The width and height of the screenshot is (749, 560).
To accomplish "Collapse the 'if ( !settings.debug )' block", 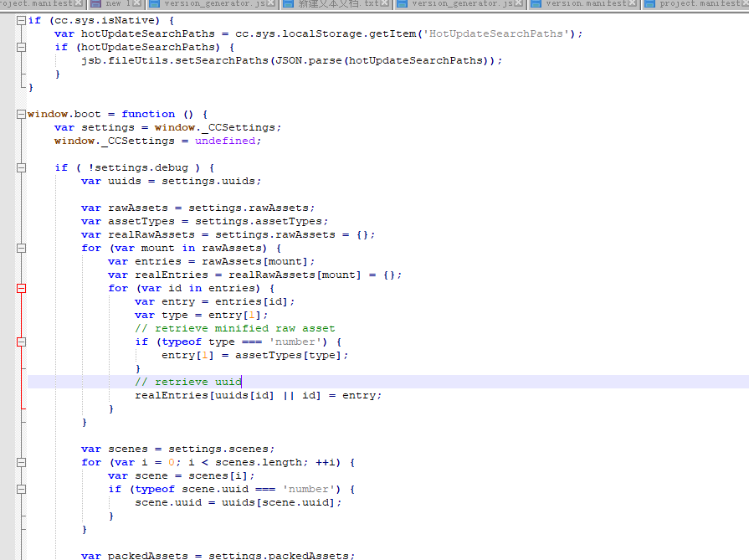I will pyautogui.click(x=21, y=167).
